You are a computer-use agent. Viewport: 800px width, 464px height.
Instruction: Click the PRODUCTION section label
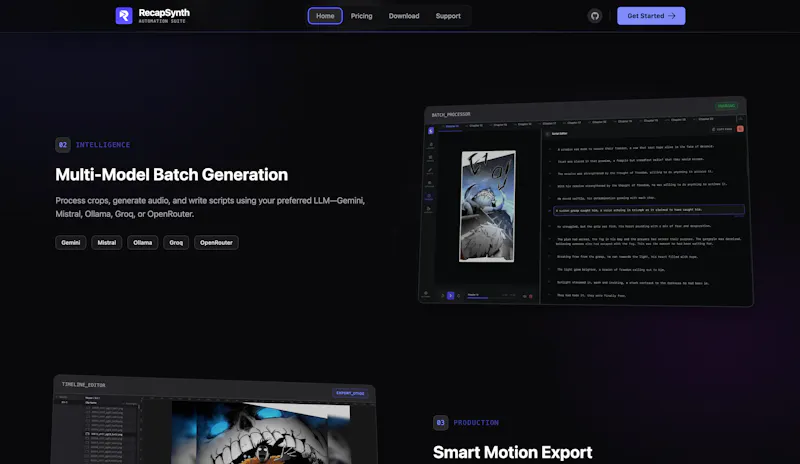476,423
